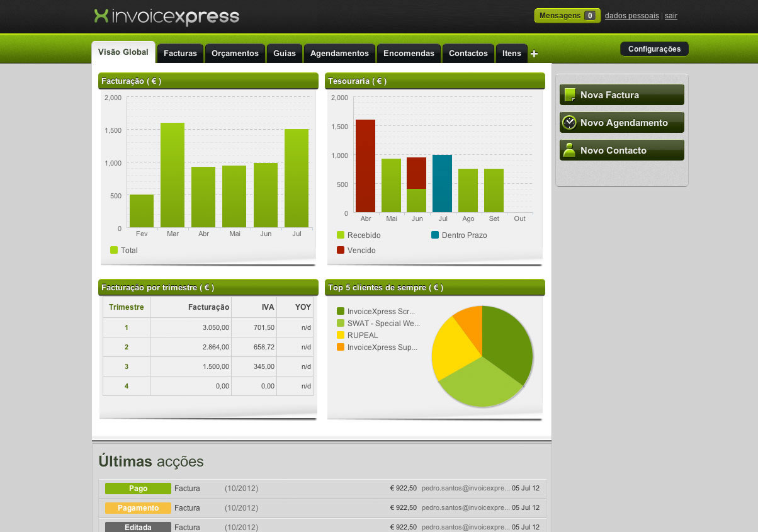Toggle the Recebido legend swatch
This screenshot has height=532, width=758.
(341, 235)
